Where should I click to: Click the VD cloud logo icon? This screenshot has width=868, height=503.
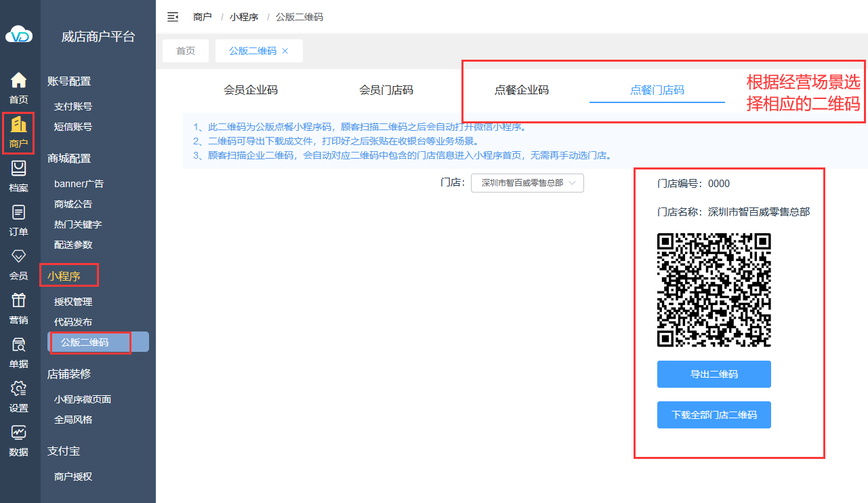[x=19, y=34]
